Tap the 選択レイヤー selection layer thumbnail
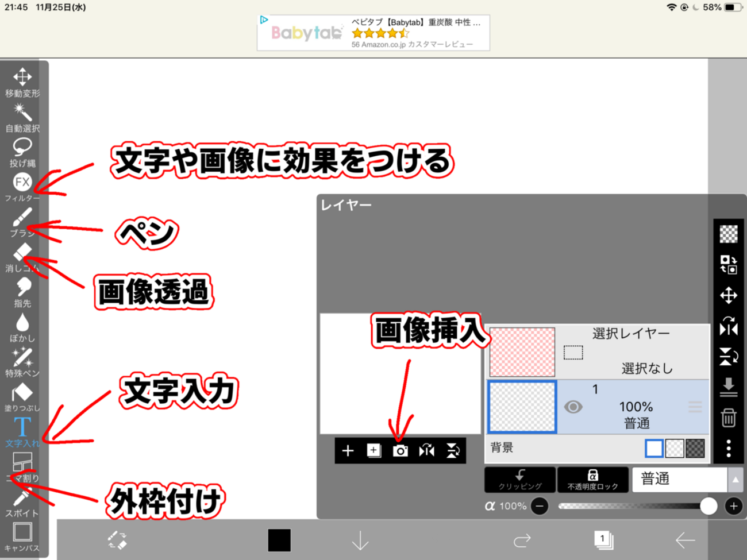The image size is (747, 560). (x=522, y=352)
